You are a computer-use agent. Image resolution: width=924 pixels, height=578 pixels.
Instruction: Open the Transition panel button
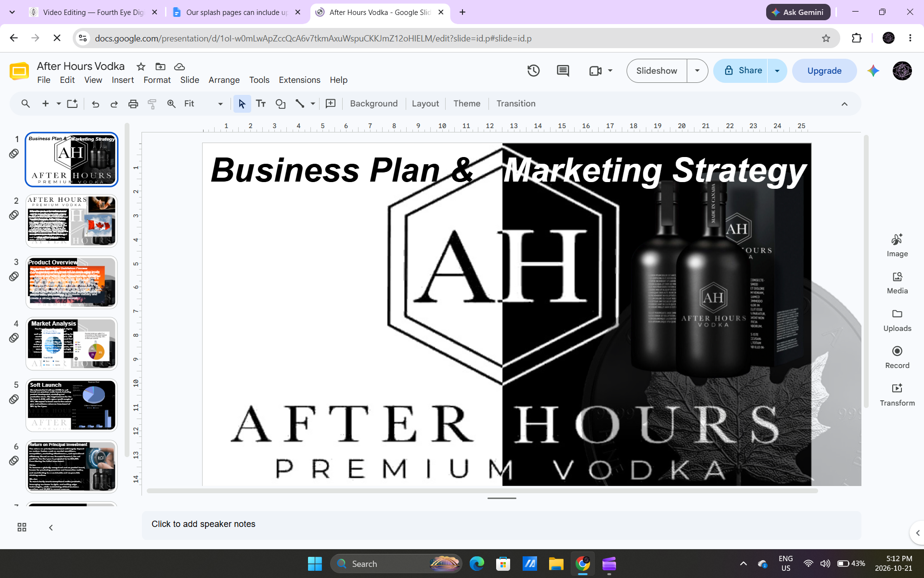coord(516,104)
